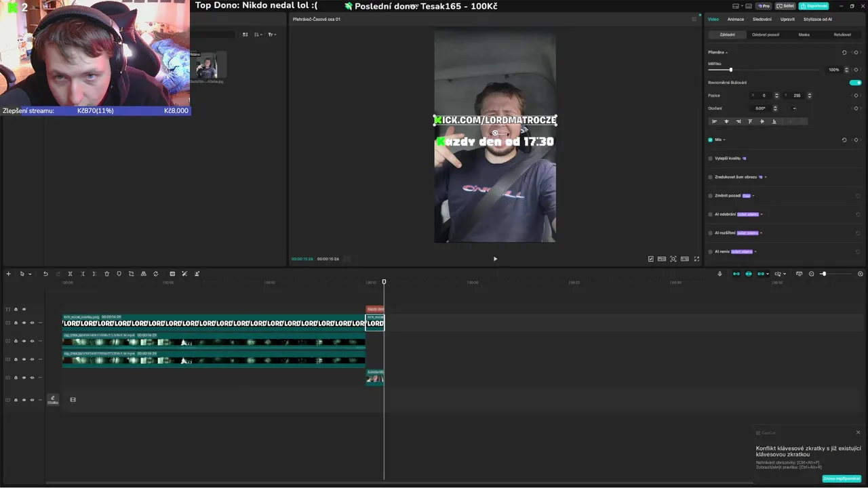Align clip to the top edge
Screen dimensions: 868x488
coord(750,121)
